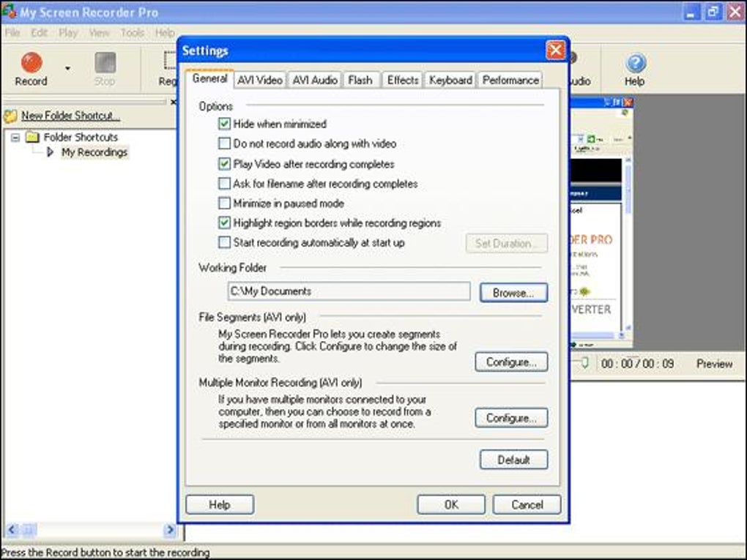
Task: Open the File menu
Action: 13,33
